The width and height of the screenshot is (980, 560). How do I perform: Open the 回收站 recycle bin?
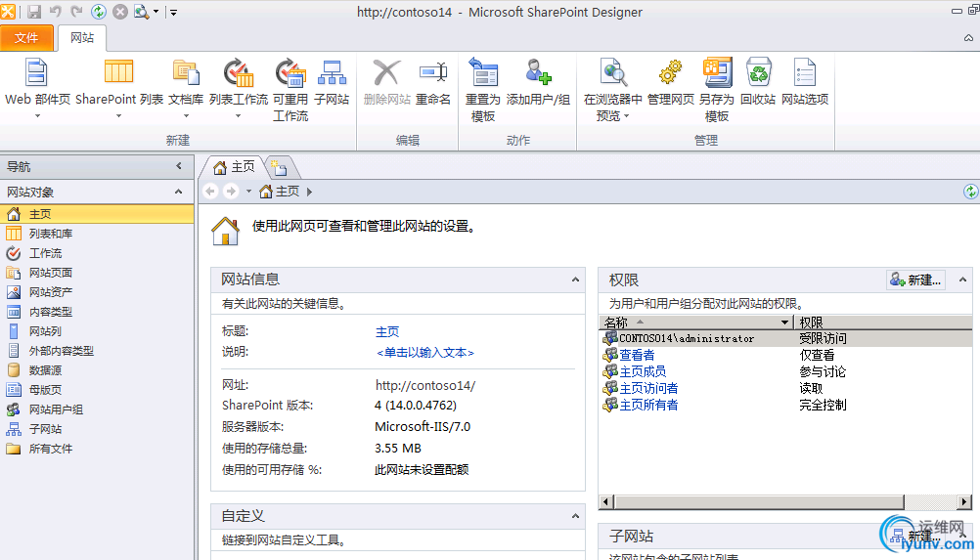[758, 72]
